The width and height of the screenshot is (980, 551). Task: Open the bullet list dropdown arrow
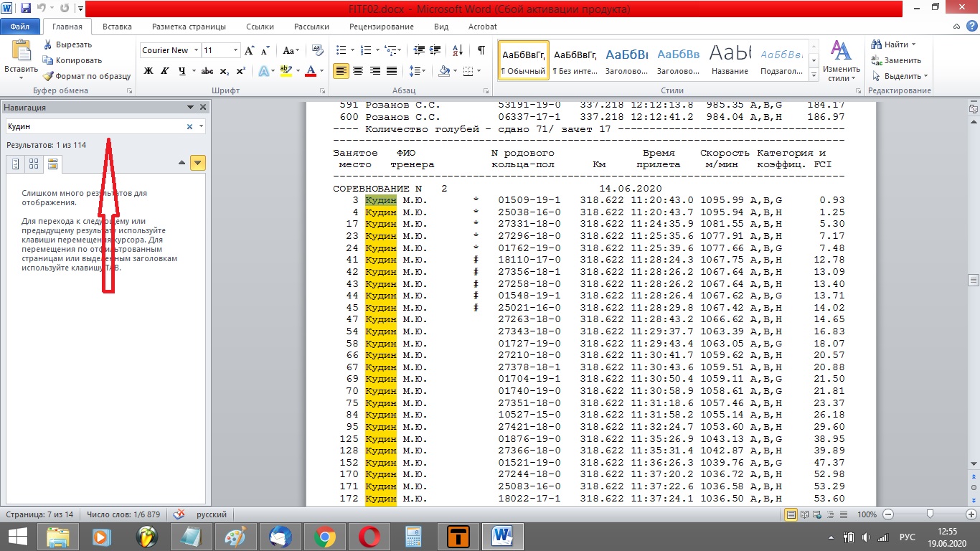[352, 50]
